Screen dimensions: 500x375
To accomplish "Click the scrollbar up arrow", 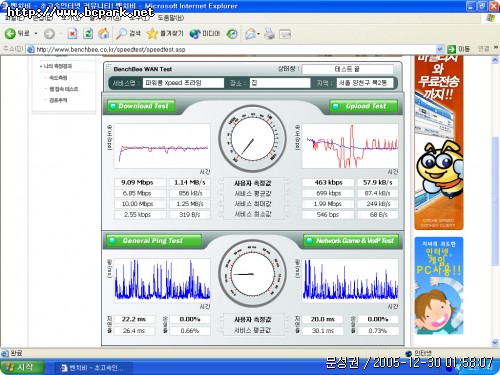I will (x=495, y=61).
